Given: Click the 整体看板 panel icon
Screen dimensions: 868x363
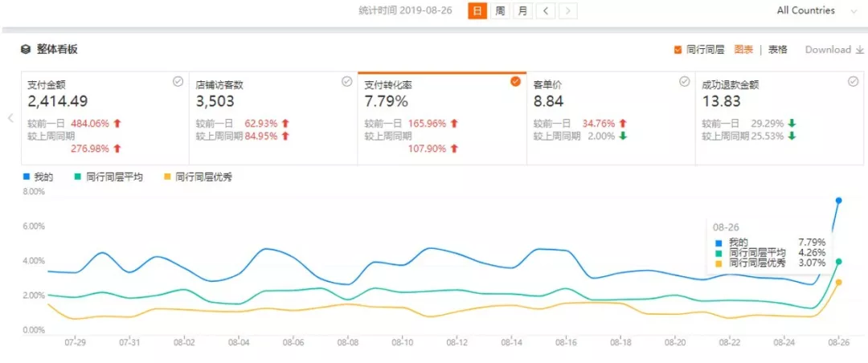Looking at the screenshot, I should pos(25,50).
